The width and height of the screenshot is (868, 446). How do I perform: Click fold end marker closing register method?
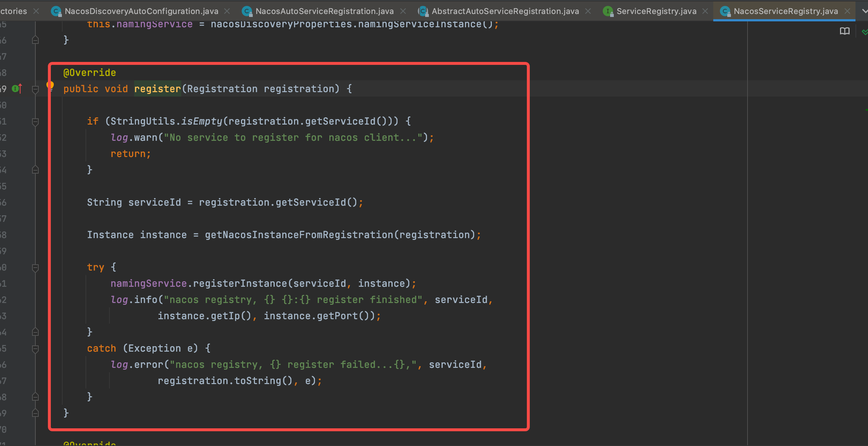pos(35,413)
